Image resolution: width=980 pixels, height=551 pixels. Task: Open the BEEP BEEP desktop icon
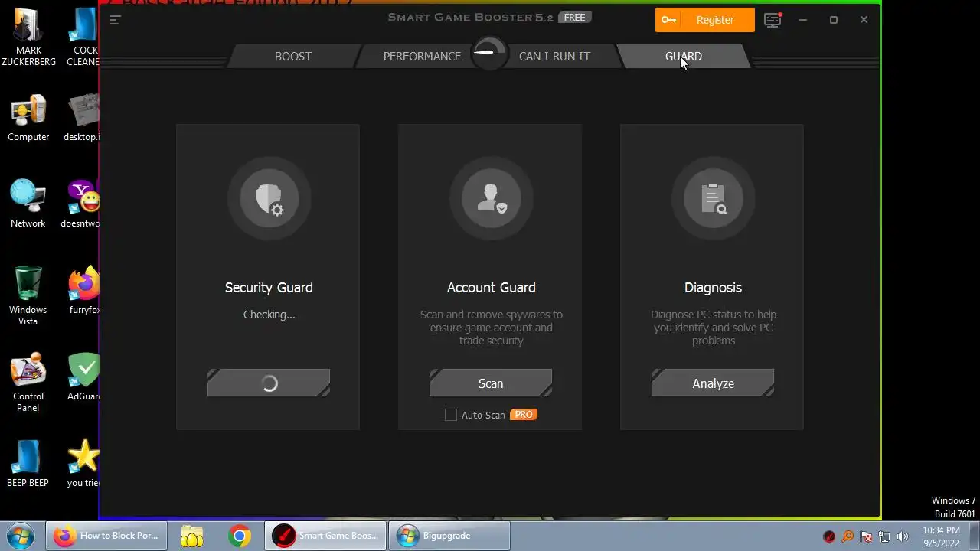click(28, 463)
